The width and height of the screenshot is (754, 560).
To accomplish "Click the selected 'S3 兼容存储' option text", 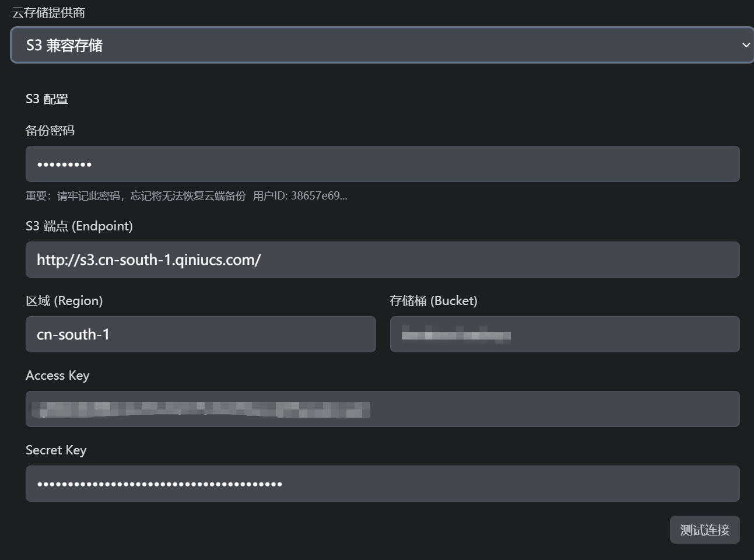I will click(64, 45).
